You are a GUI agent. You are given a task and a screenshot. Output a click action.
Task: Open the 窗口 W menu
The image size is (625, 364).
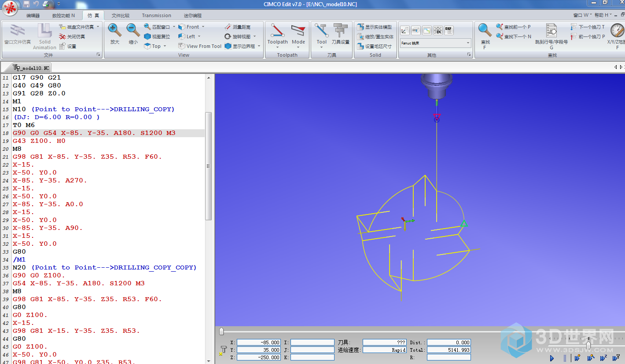(x=582, y=15)
